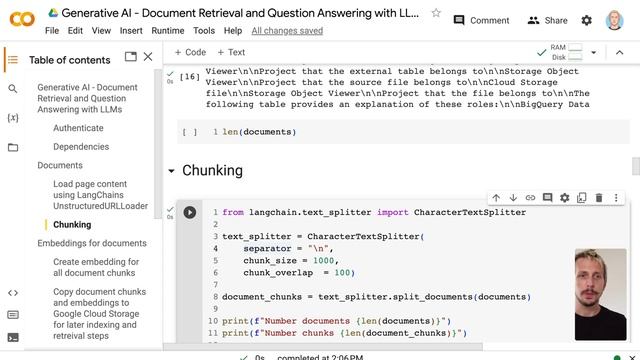Viewport: 640px width, 360px height.
Task: Click the 'Number chunks' print line
Action: click(344, 333)
